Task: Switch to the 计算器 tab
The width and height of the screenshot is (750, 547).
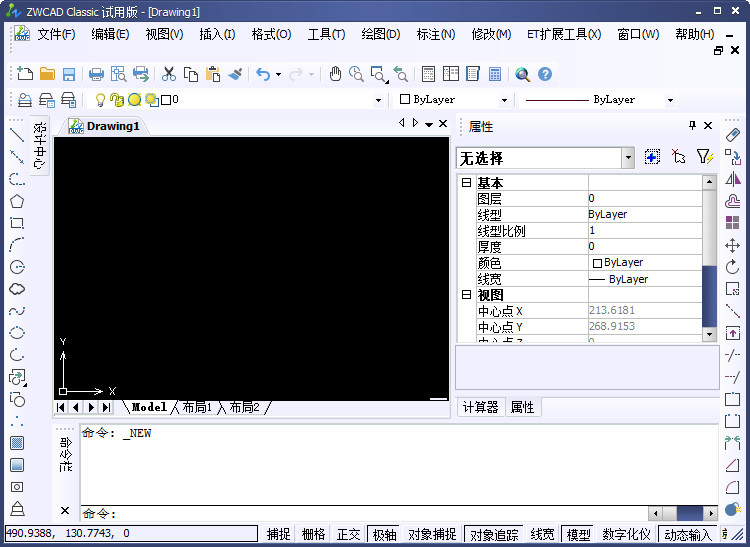Action: [481, 407]
